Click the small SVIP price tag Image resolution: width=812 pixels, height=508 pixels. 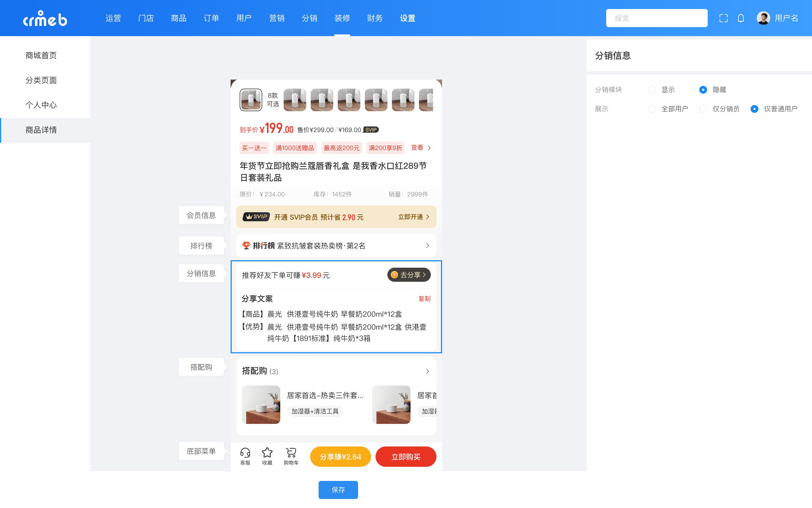pyautogui.click(x=371, y=130)
